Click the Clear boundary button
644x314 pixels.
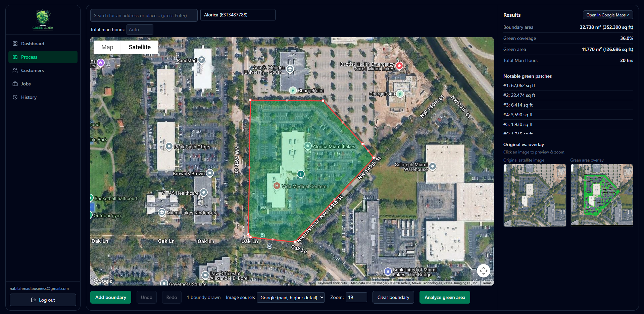(393, 297)
